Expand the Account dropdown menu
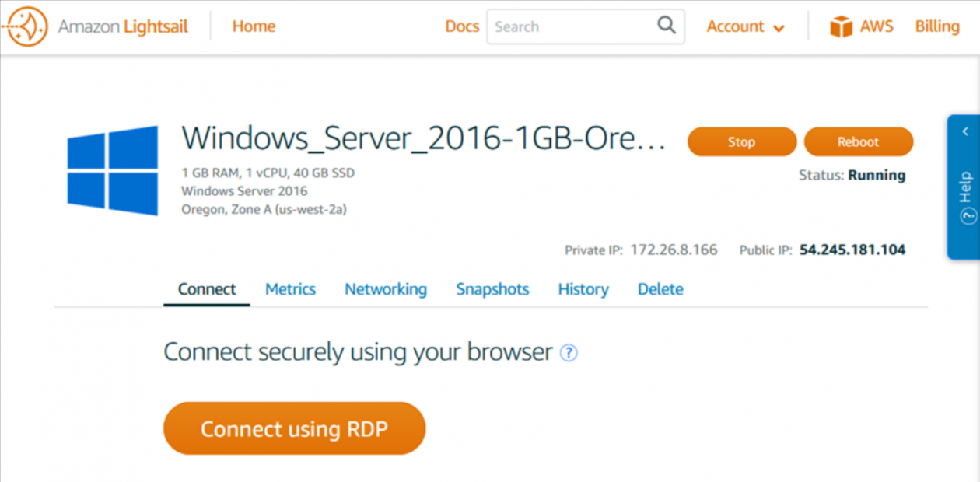The width and height of the screenshot is (980, 482). [x=745, y=26]
